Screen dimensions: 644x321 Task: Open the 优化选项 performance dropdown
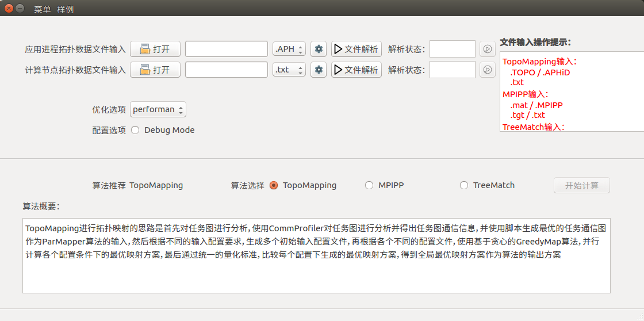(x=158, y=109)
